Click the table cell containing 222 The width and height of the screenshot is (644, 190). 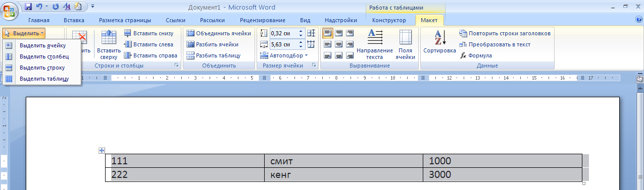pyautogui.click(x=184, y=174)
